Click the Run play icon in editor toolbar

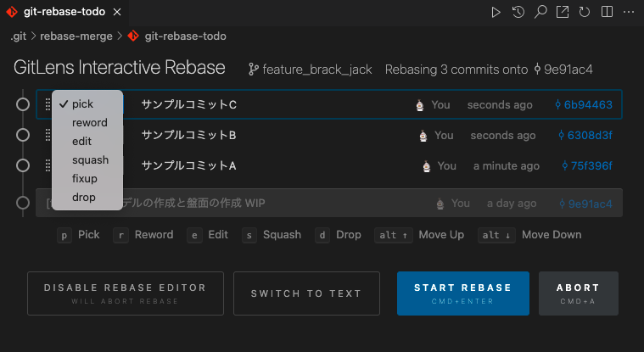[496, 13]
